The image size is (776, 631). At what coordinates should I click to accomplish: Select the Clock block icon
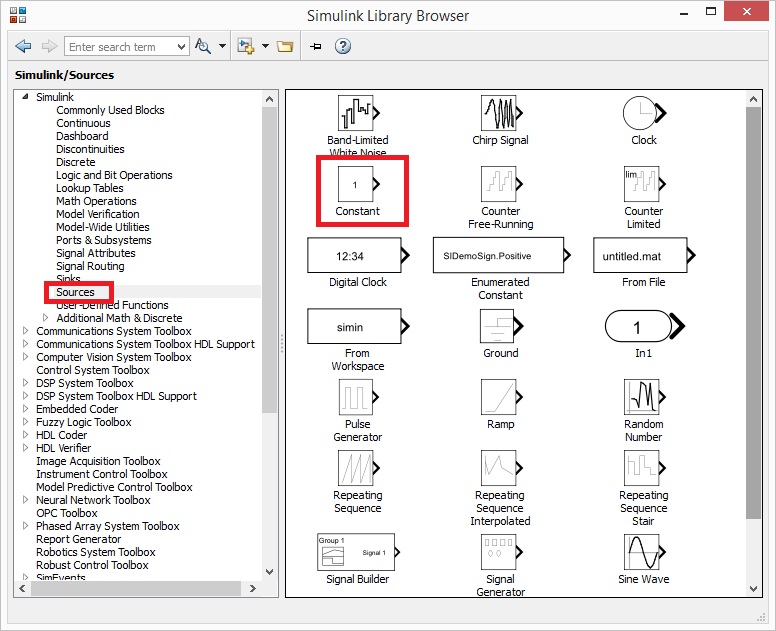[644, 113]
